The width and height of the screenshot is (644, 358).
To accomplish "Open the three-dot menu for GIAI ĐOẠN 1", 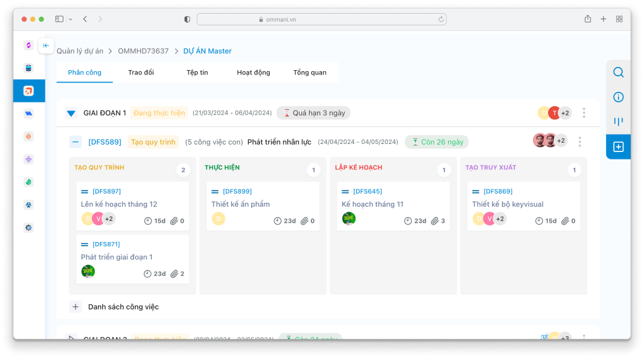I will click(584, 113).
